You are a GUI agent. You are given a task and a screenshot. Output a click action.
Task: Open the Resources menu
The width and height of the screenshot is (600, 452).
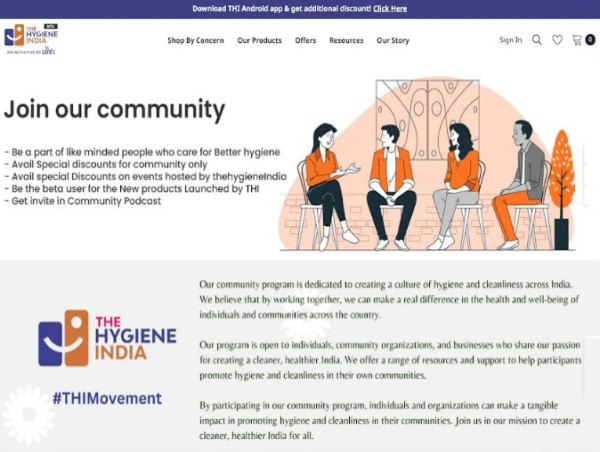[x=346, y=40]
